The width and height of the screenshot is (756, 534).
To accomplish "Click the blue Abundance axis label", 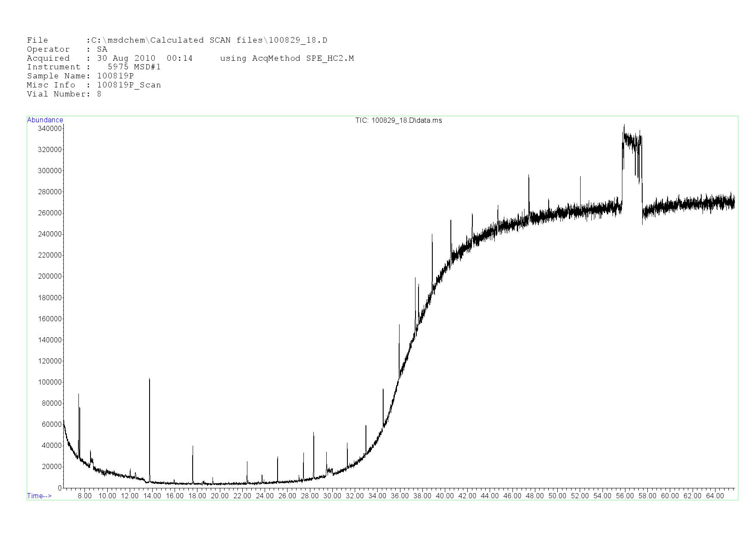I will pyautogui.click(x=45, y=120).
